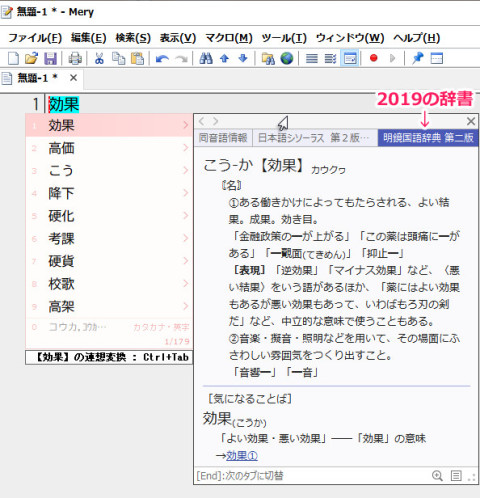Open dictionary list settings icon

456,476
